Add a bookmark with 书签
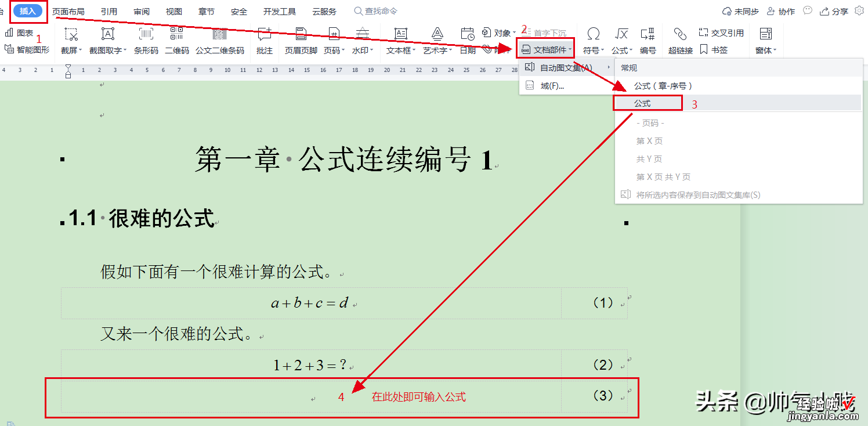Image resolution: width=868 pixels, height=426 pixels. tap(714, 50)
